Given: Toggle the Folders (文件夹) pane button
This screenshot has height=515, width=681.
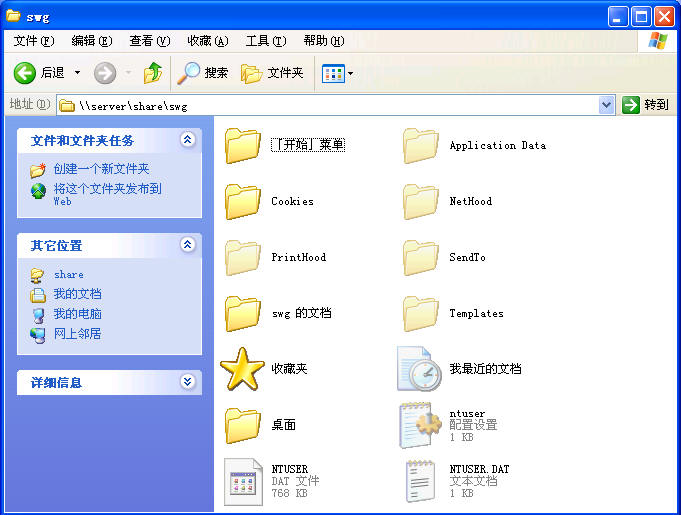Looking at the screenshot, I should pos(272,73).
